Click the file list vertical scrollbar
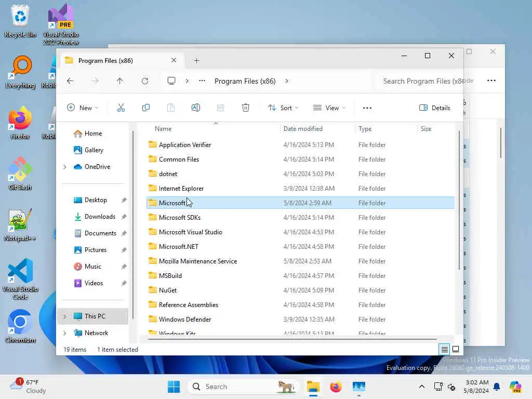This screenshot has width=532, height=399. [x=459, y=200]
